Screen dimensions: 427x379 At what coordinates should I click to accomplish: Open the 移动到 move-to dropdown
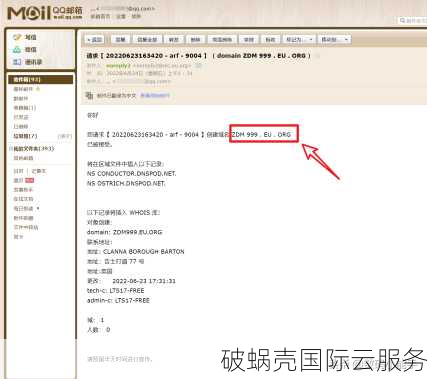pyautogui.click(x=334, y=40)
